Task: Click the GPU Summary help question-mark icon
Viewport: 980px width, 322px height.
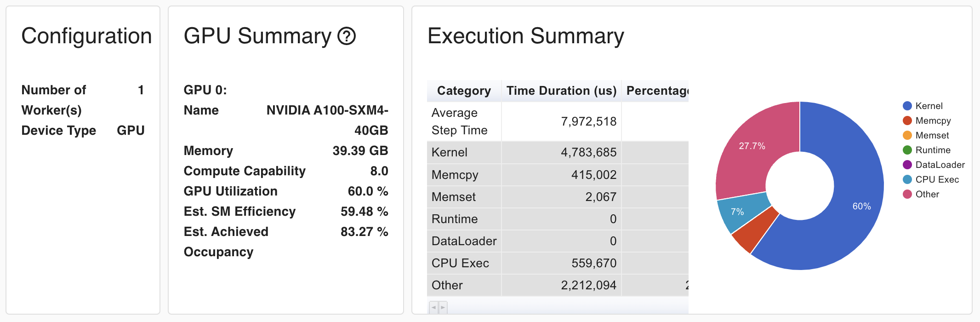Action: pos(347,36)
